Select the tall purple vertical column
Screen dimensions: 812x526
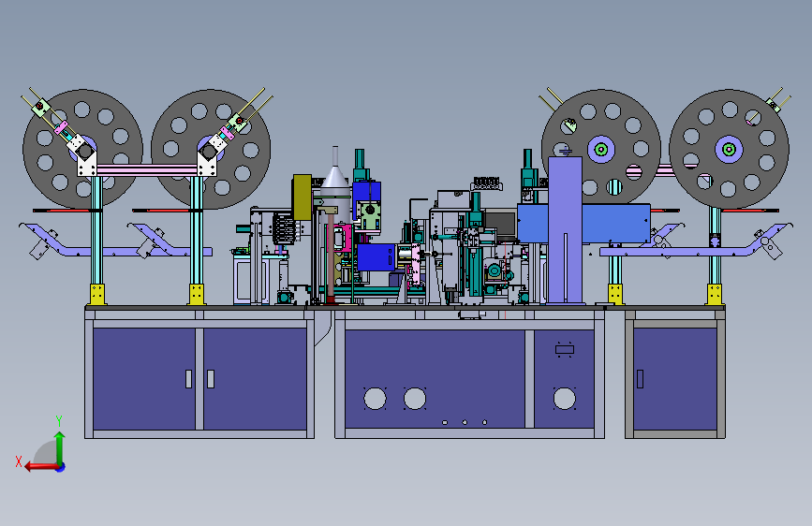pyautogui.click(x=565, y=230)
